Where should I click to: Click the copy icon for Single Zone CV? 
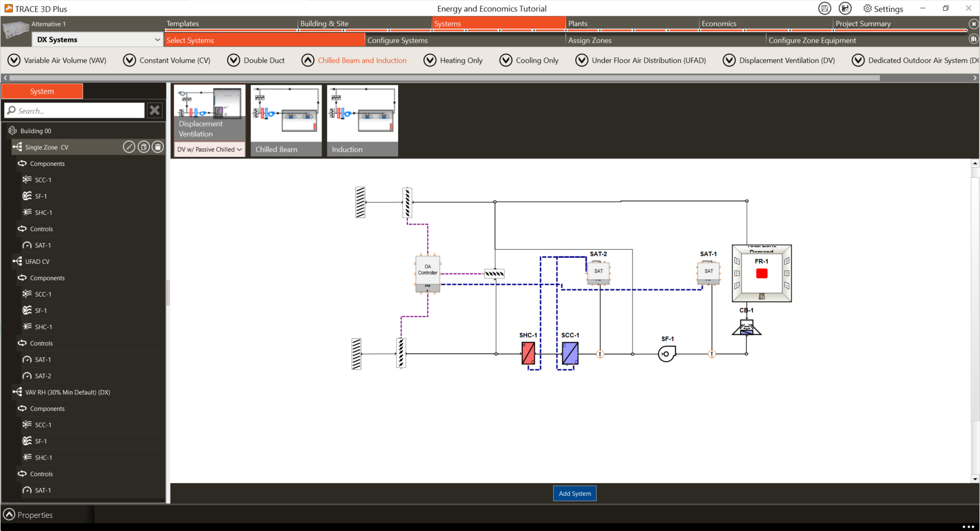point(143,147)
